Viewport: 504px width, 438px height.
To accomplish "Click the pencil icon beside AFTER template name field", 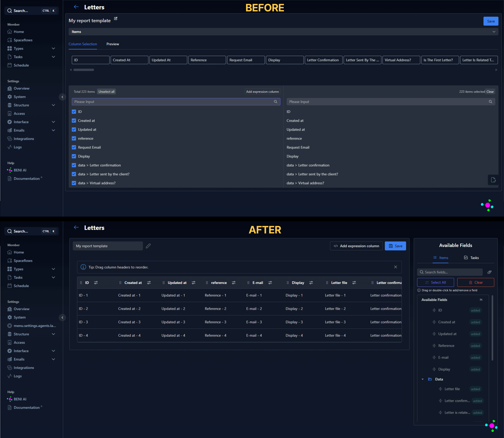I will pos(148,246).
